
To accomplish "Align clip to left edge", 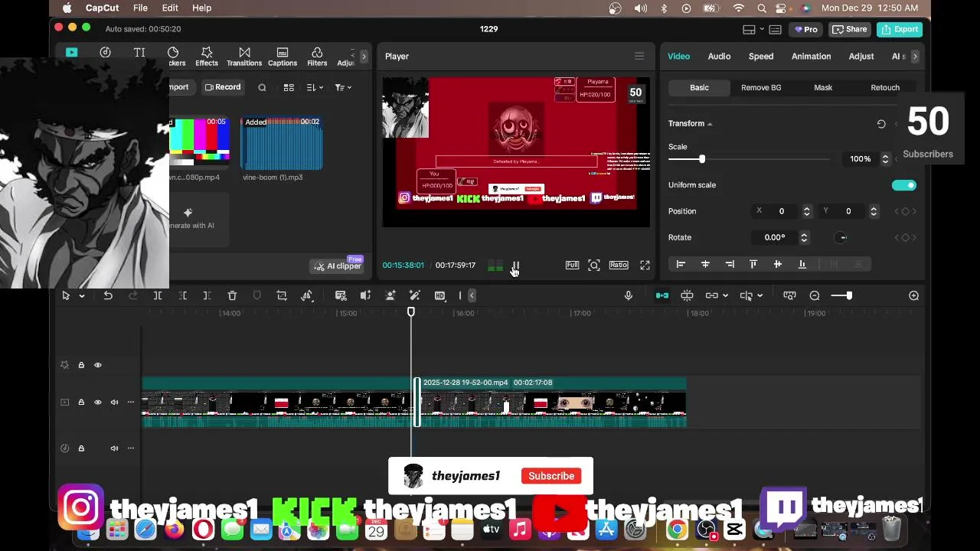I will tap(681, 264).
